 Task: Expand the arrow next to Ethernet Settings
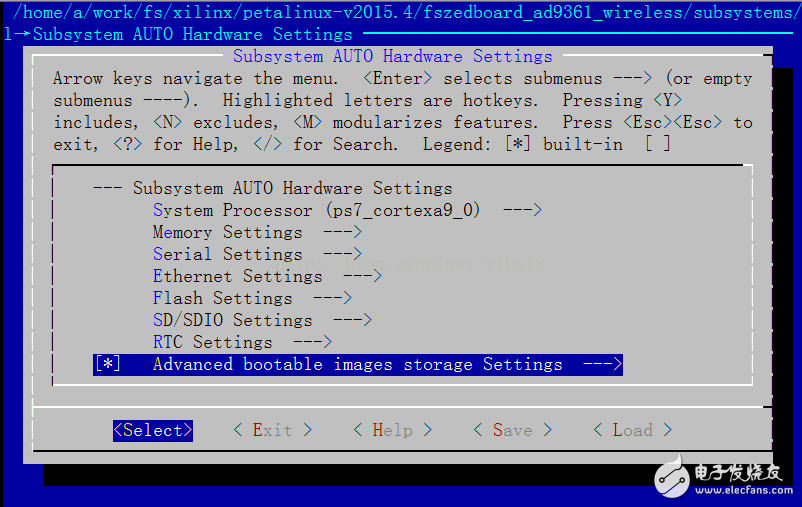coord(362,276)
